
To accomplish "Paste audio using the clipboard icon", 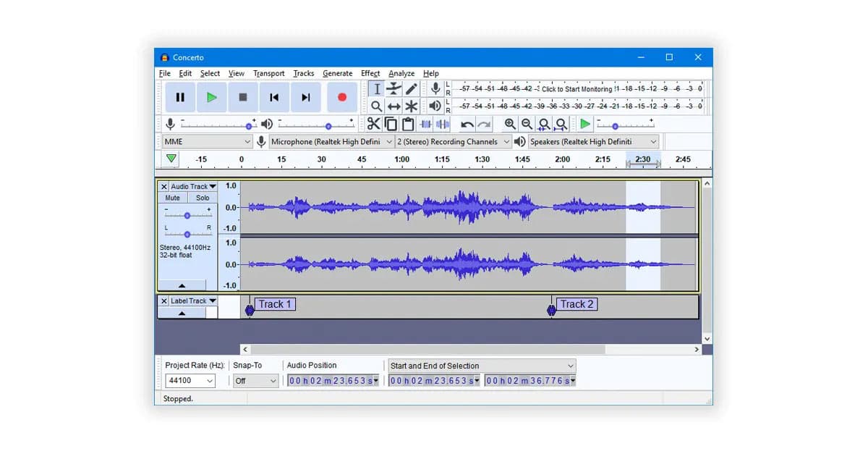I will pos(407,123).
